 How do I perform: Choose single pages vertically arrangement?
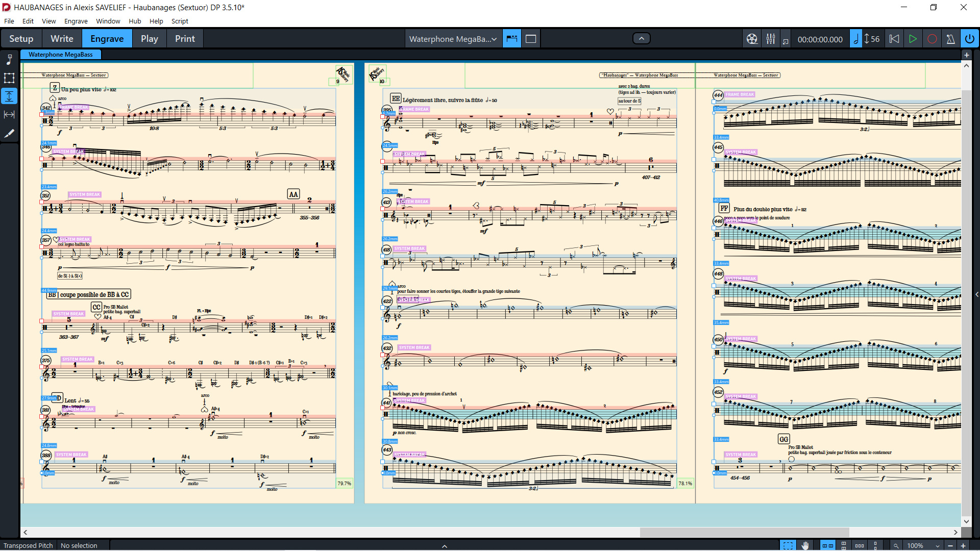(x=875, y=545)
